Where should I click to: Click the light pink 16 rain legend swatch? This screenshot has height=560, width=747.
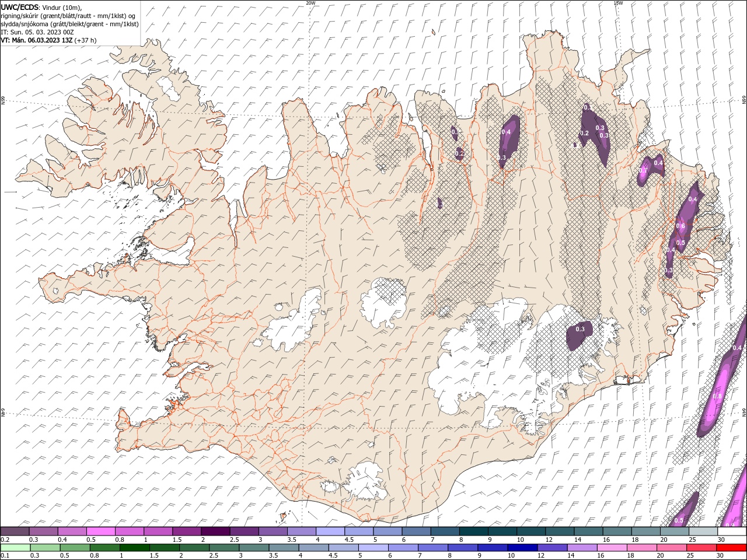coord(611,548)
